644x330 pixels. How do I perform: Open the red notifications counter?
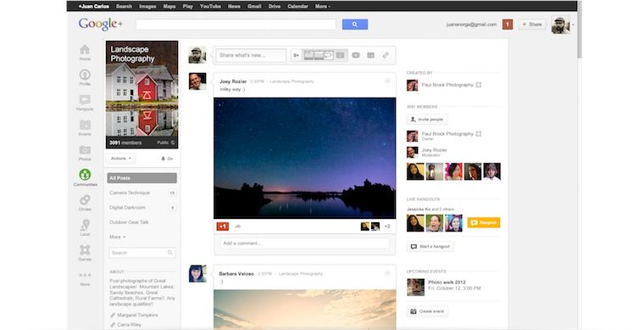[x=508, y=25]
